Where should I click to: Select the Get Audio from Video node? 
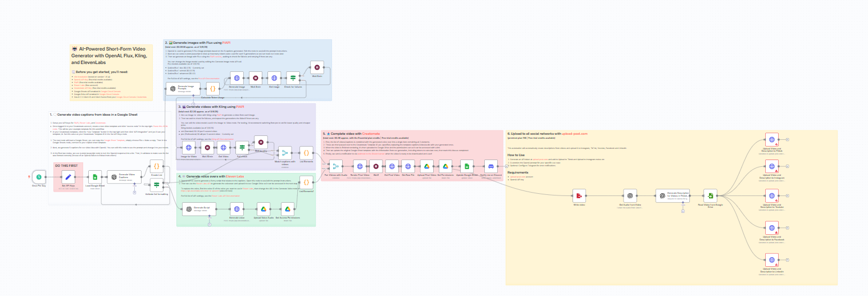[x=630, y=195]
